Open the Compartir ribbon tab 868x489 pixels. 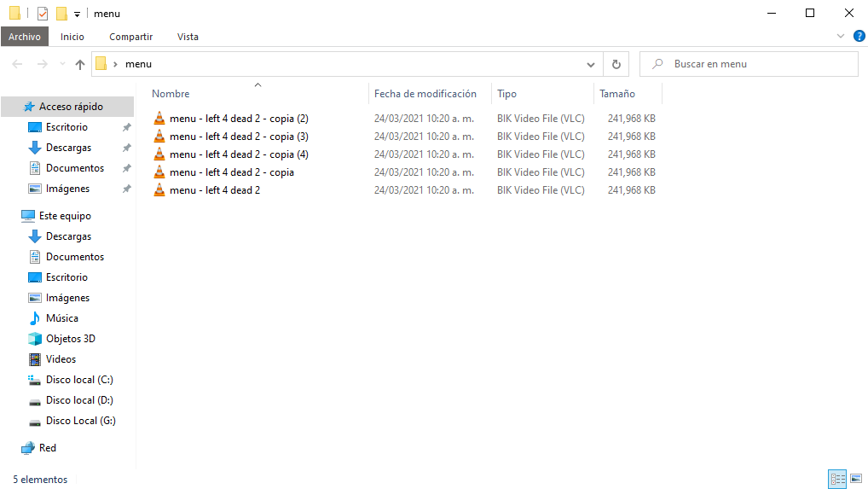pos(130,37)
